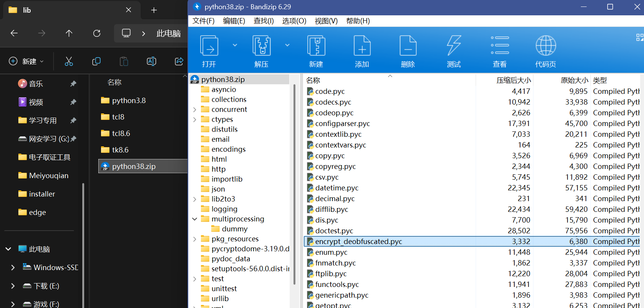
Task: Open the dropdown arrow next to Extract (解压)
Action: [287, 45]
